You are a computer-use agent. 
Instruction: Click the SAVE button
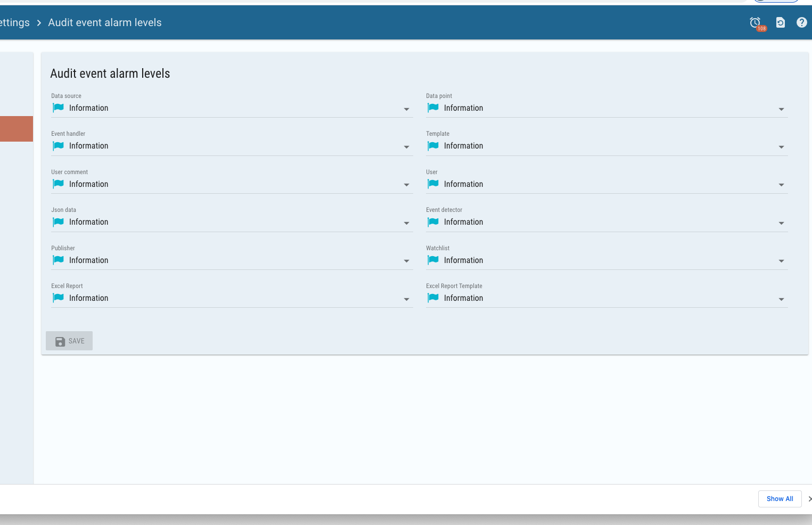(69, 341)
